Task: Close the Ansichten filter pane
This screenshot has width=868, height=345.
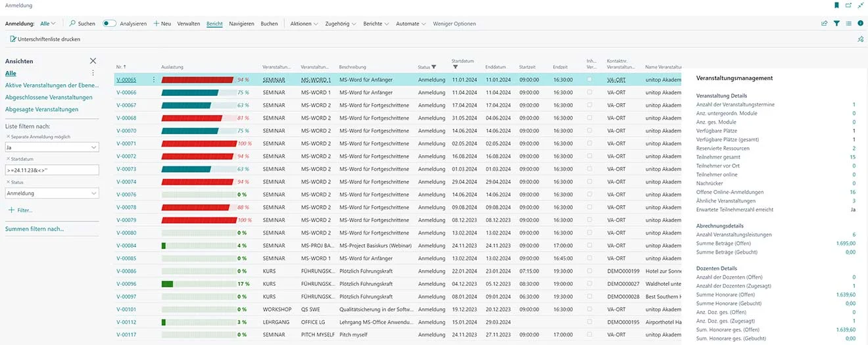Action: coord(93,60)
